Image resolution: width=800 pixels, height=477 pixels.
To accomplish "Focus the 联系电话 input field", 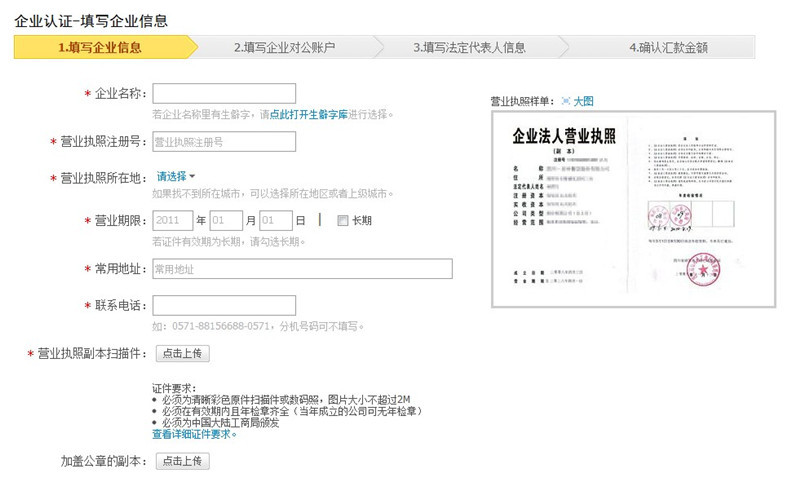I will point(224,305).
